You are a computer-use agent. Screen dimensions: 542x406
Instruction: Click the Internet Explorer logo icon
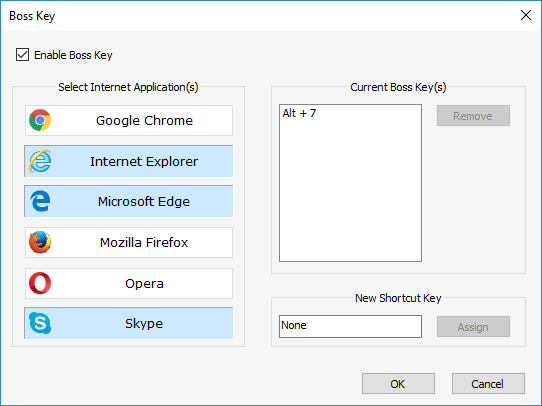click(x=40, y=161)
